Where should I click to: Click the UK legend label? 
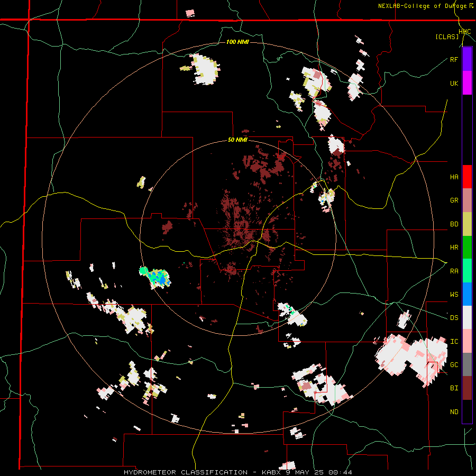pyautogui.click(x=454, y=83)
